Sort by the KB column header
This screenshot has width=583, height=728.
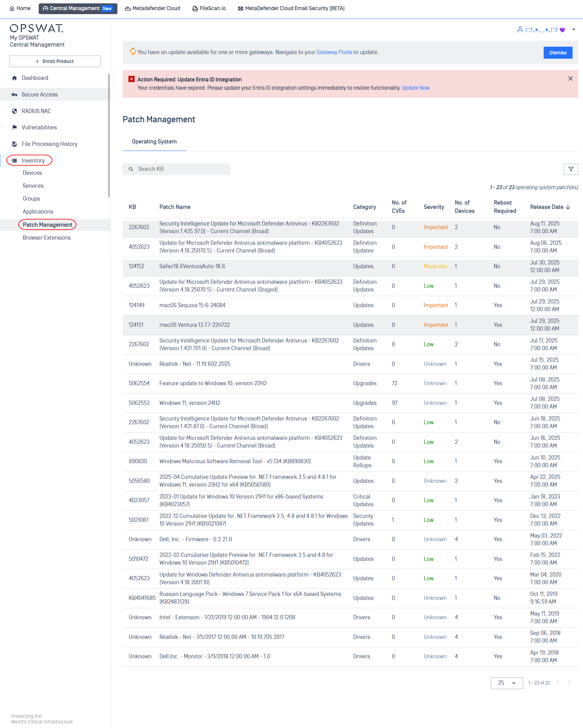[132, 207]
